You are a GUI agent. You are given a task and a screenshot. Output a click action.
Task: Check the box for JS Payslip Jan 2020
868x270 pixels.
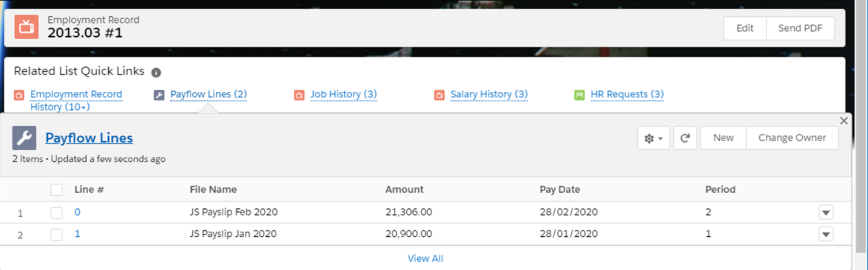tap(56, 234)
